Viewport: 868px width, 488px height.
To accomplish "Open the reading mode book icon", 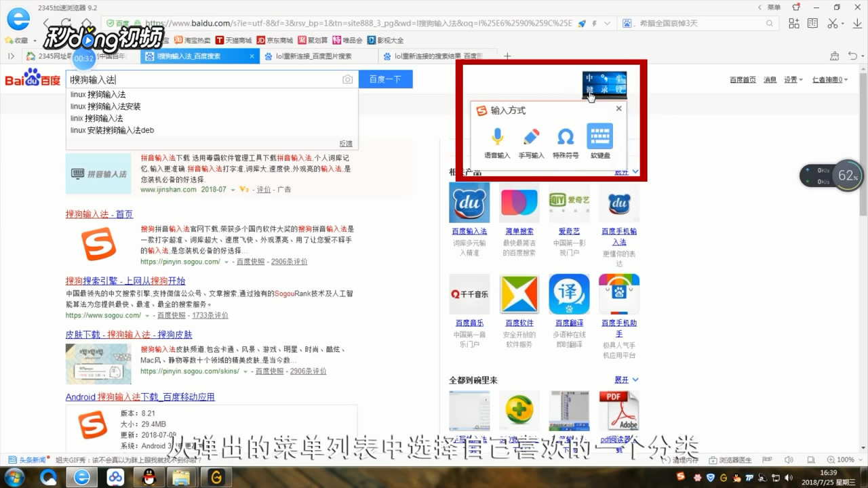I will tap(812, 23).
